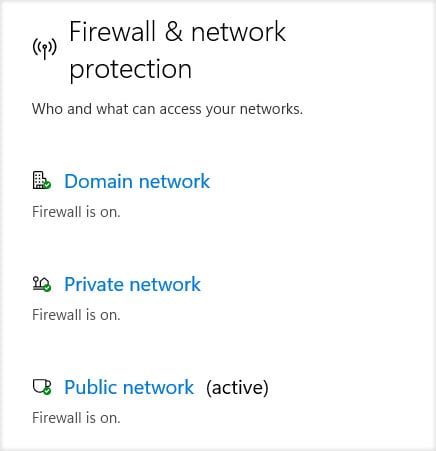This screenshot has height=451, width=436.
Task: Click green checkmark badge on Public icon
Action: pos(47,391)
